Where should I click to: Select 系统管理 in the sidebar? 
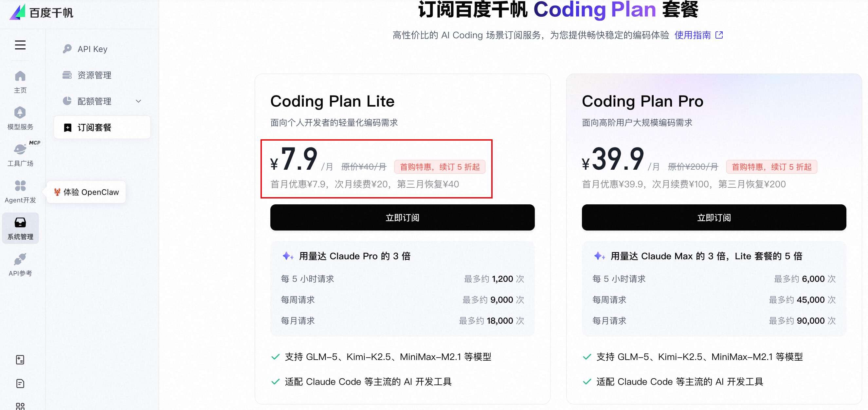20,228
